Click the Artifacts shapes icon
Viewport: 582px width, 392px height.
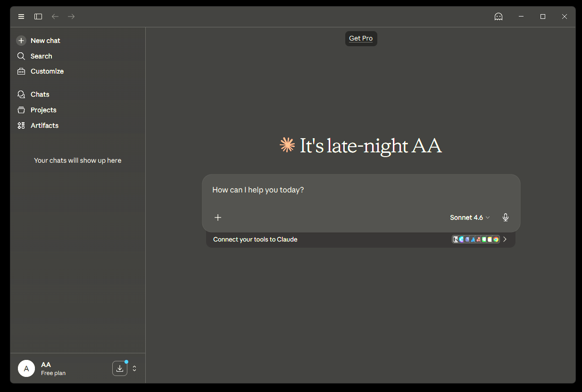click(21, 125)
